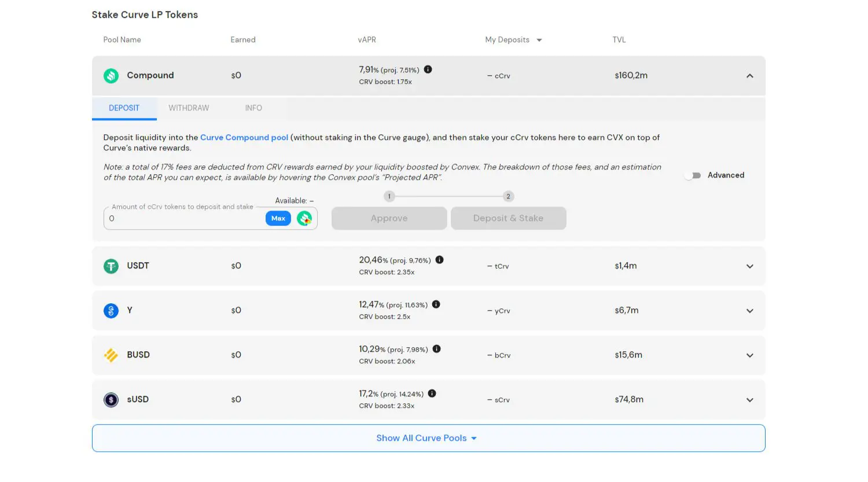Open the Curve Compound pool link
Viewport: 868px width, 482px height.
pos(244,138)
